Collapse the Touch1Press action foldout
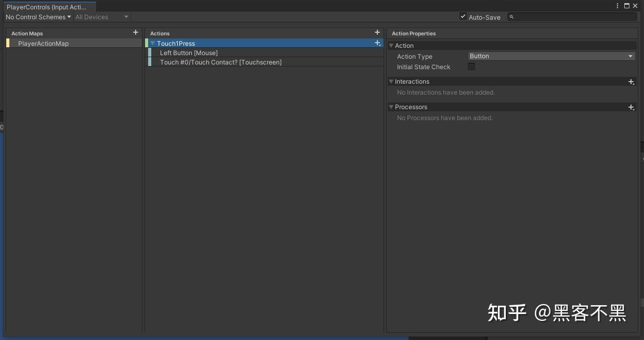Screen dimensions: 644x340 [152, 43]
